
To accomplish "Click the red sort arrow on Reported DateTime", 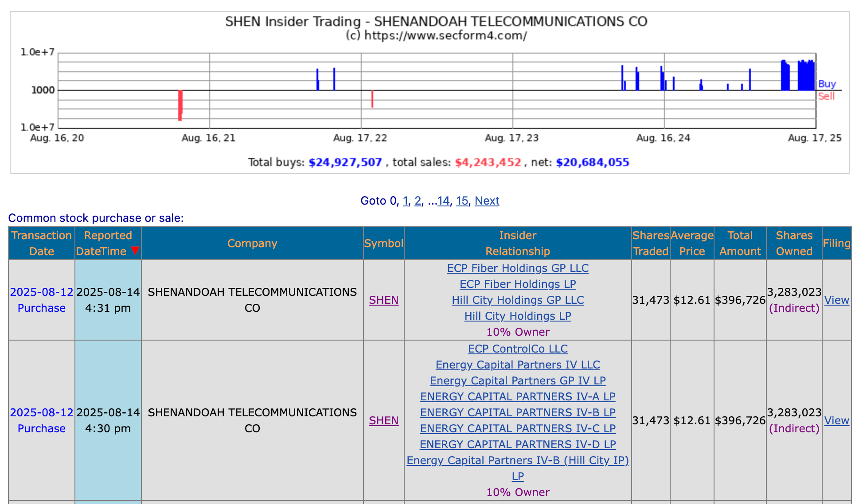I will 135,251.
